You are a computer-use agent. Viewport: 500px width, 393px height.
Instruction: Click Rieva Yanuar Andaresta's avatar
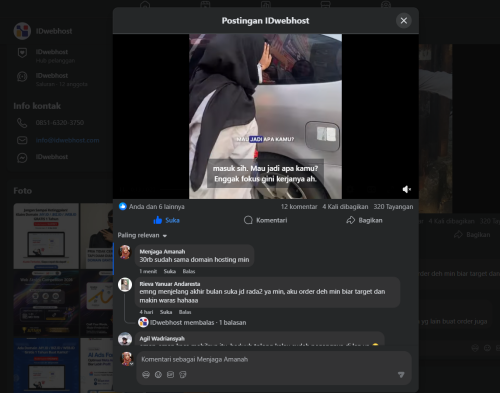[125, 285]
